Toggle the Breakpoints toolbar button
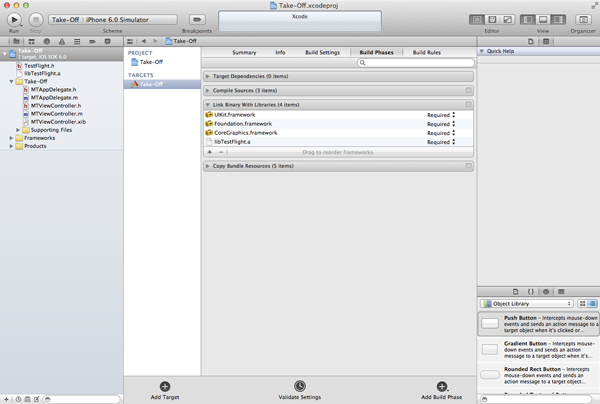The image size is (600, 404). coord(197,20)
